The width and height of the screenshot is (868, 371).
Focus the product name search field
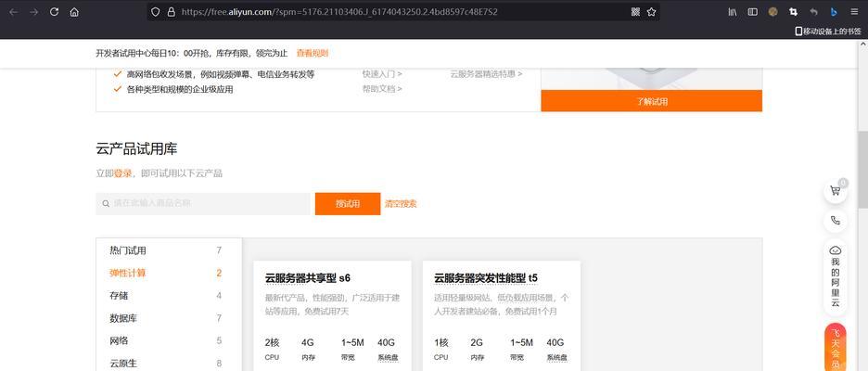pos(203,204)
